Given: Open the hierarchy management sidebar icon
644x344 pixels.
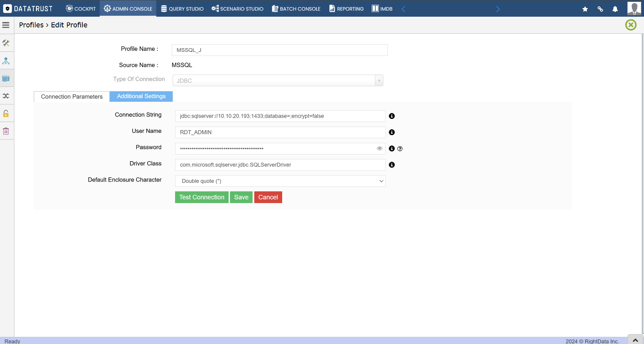Looking at the screenshot, I should coord(6,60).
